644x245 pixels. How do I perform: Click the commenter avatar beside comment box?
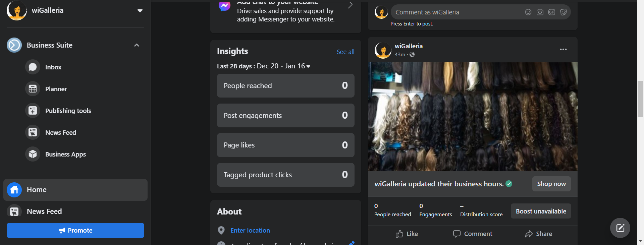coord(381,12)
